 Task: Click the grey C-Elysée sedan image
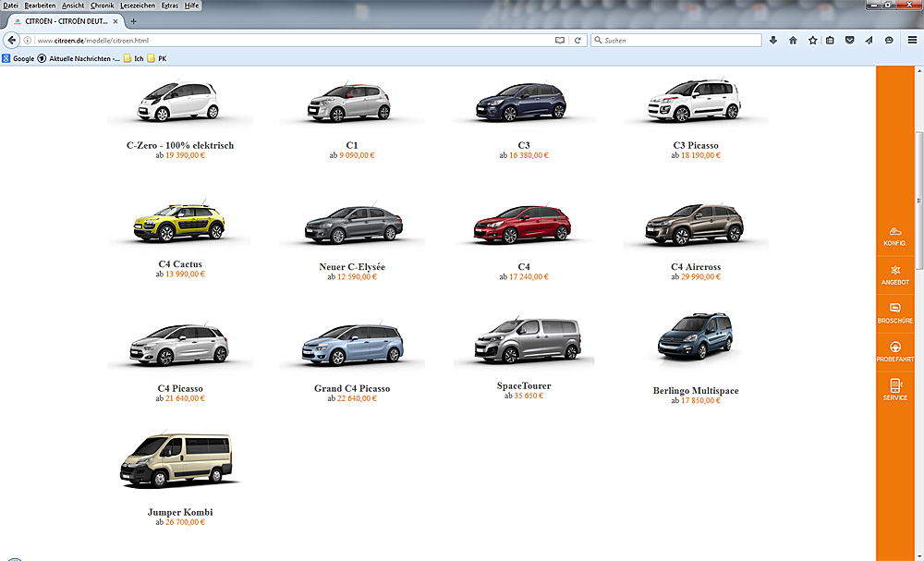click(353, 225)
